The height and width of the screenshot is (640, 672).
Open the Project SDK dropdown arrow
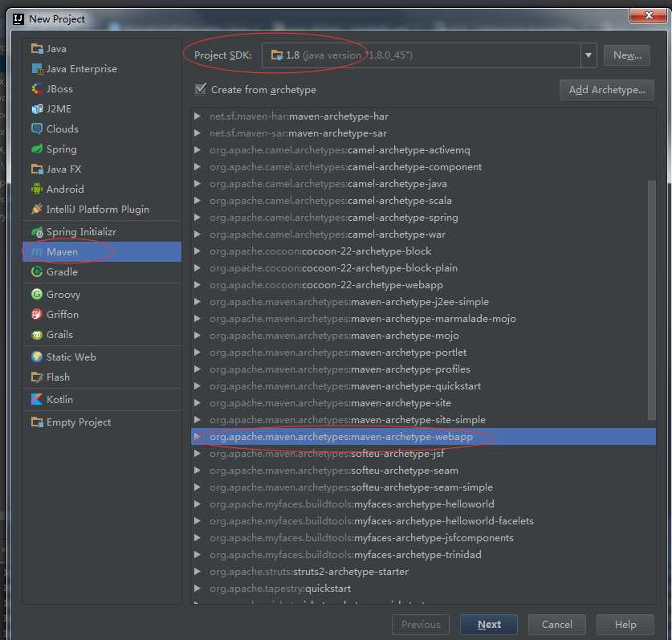(588, 55)
